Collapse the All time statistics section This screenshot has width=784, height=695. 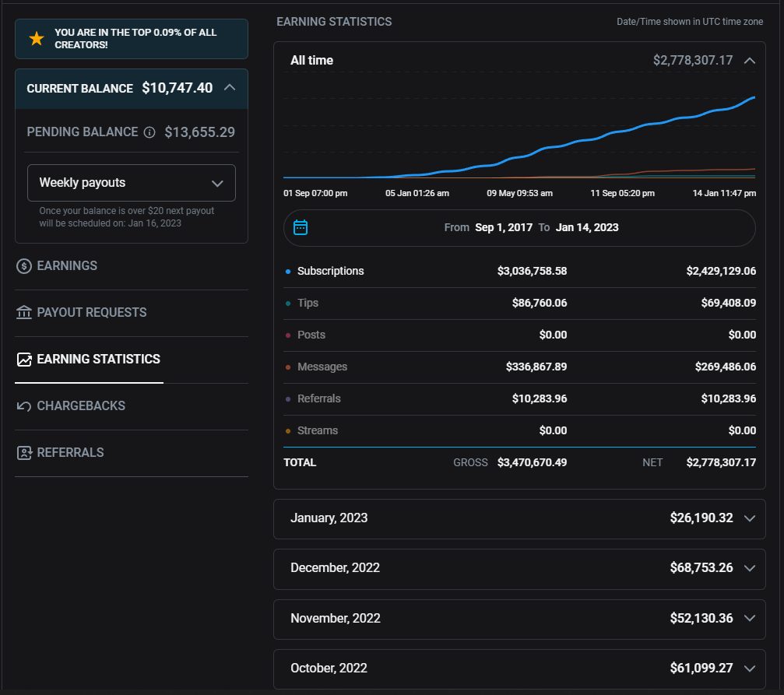coord(749,60)
